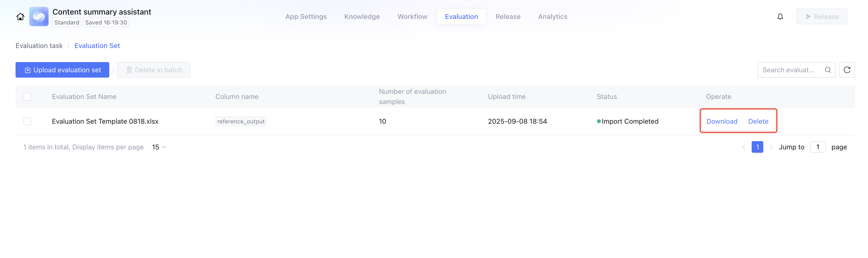This screenshot has height=258, width=868.
Task: Click the refresh icon next to search
Action: click(x=847, y=70)
